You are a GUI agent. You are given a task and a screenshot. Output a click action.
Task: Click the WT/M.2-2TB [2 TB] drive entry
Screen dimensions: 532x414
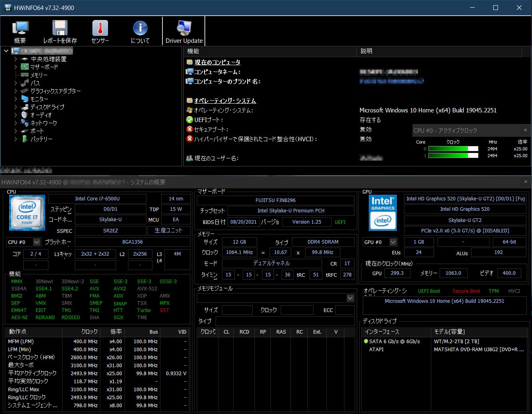[456, 342]
